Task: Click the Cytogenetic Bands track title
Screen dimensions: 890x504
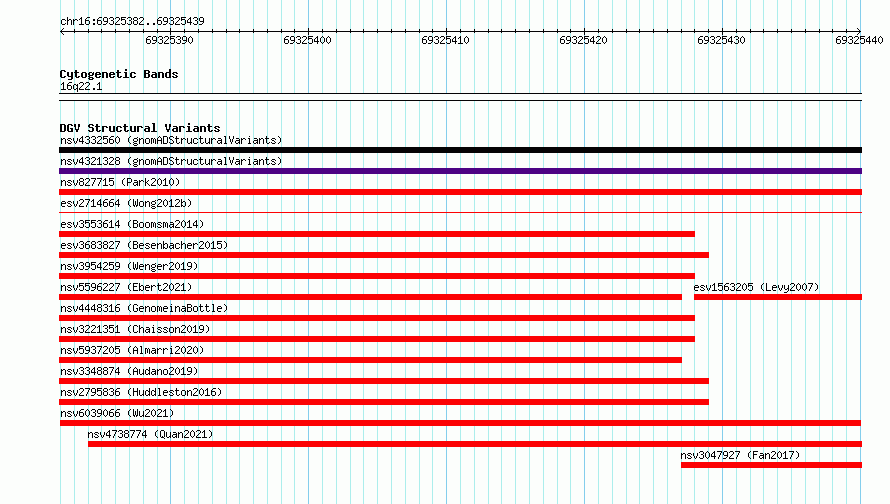Action: (x=119, y=74)
